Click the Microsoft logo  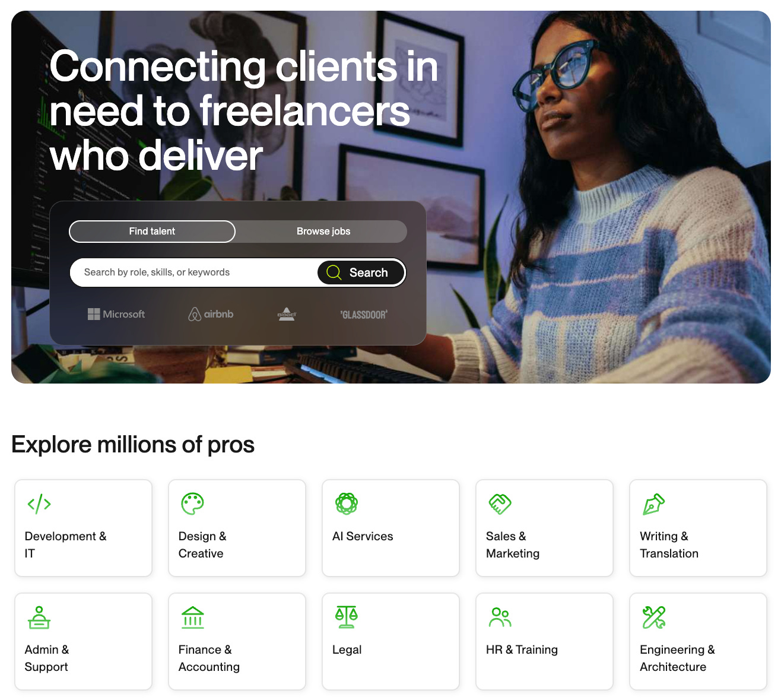point(116,314)
